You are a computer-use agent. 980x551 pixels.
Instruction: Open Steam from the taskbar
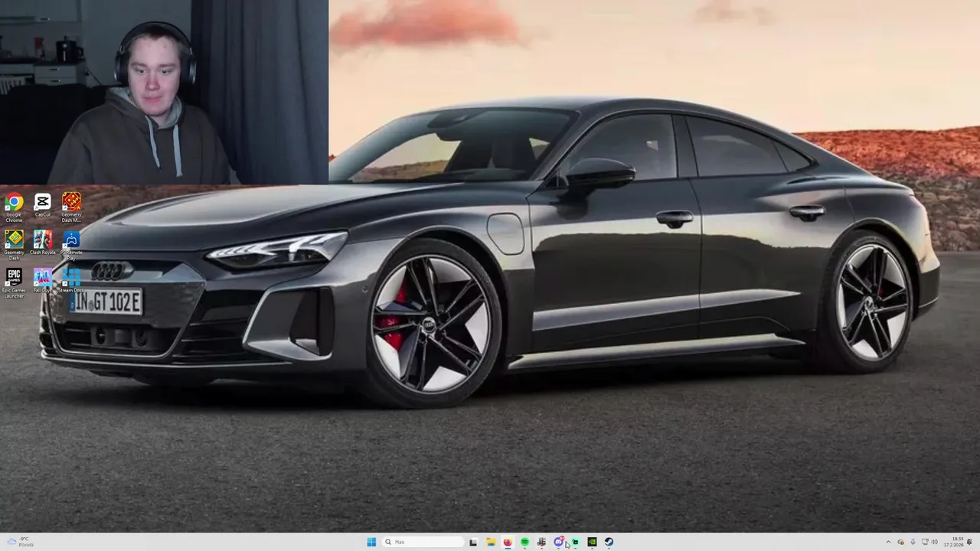(x=609, y=542)
